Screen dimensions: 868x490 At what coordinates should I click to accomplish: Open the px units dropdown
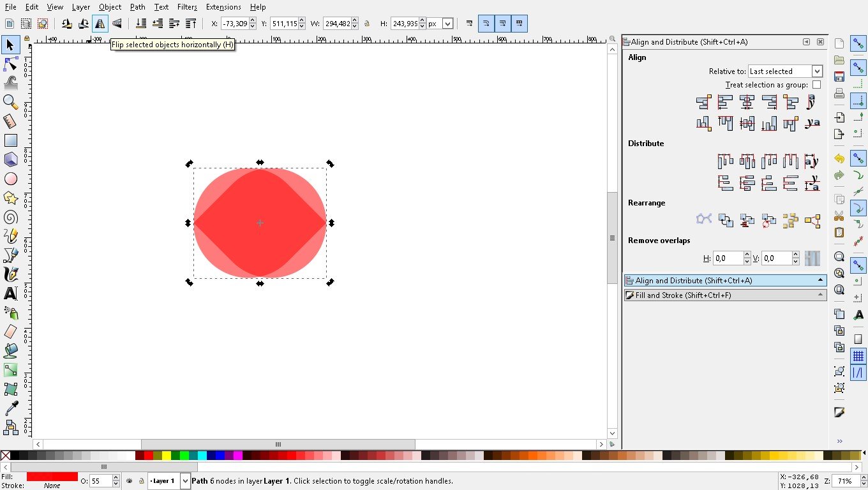[x=440, y=24]
